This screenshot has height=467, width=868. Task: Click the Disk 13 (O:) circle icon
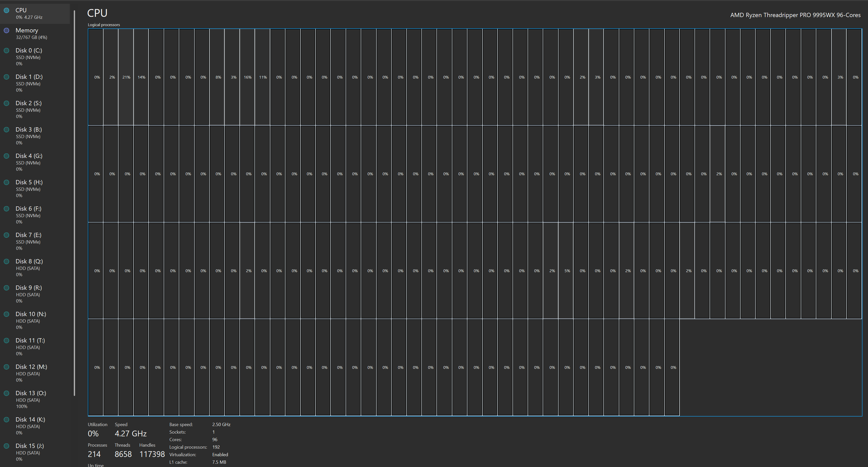pyautogui.click(x=7, y=393)
